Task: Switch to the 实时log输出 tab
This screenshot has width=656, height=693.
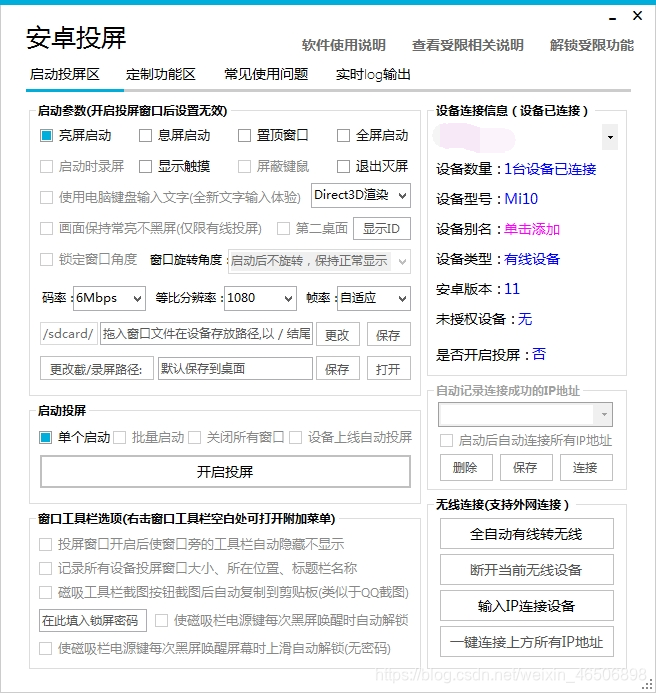Action: point(373,74)
